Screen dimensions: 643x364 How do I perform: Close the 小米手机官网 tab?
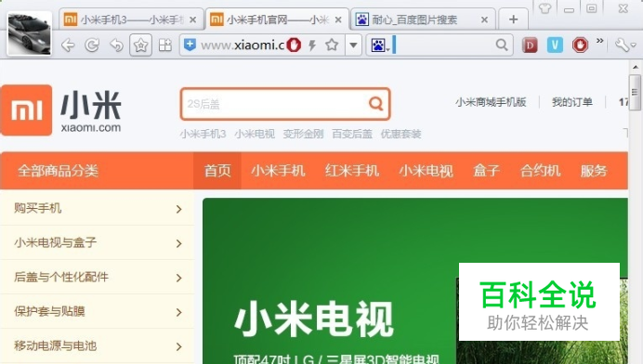pyautogui.click(x=338, y=19)
